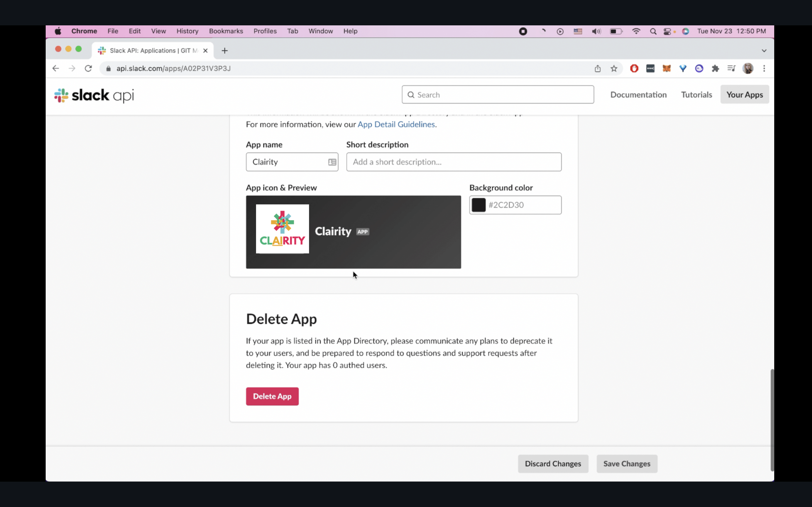Open macOS Control Center toggle icon
This screenshot has height=507, width=812.
point(667,31)
